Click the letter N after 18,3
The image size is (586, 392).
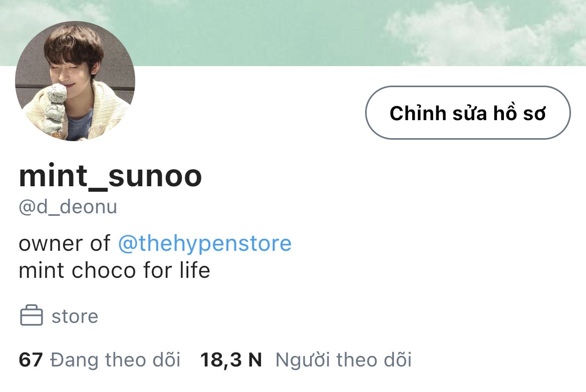(255, 360)
